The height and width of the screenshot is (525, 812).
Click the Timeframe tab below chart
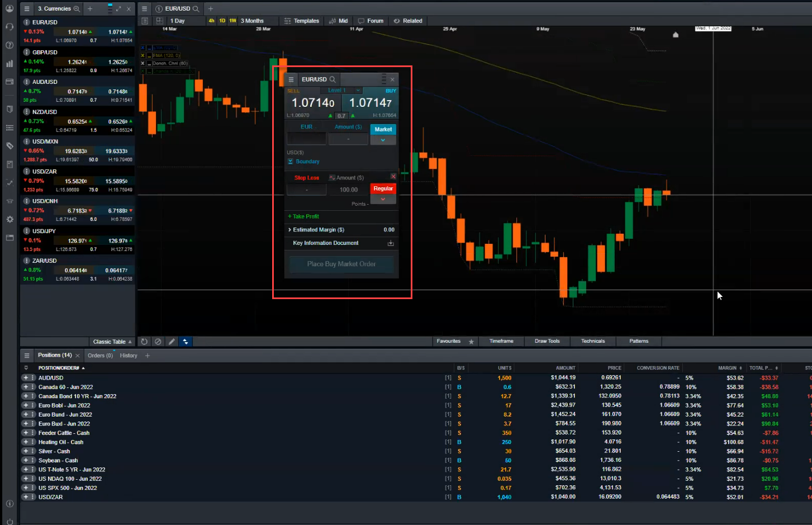coord(501,341)
